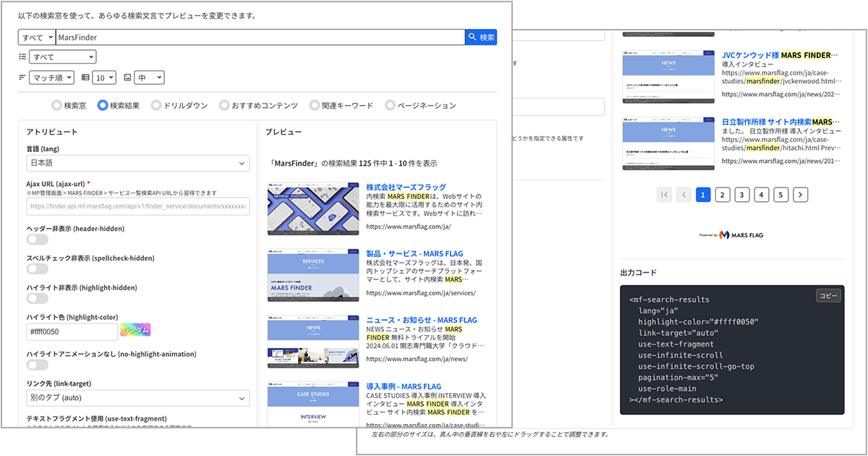Open the 言語 (lang) 日本語 dropdown
Viewport: 868px width, 456px height.
pyautogui.click(x=137, y=164)
